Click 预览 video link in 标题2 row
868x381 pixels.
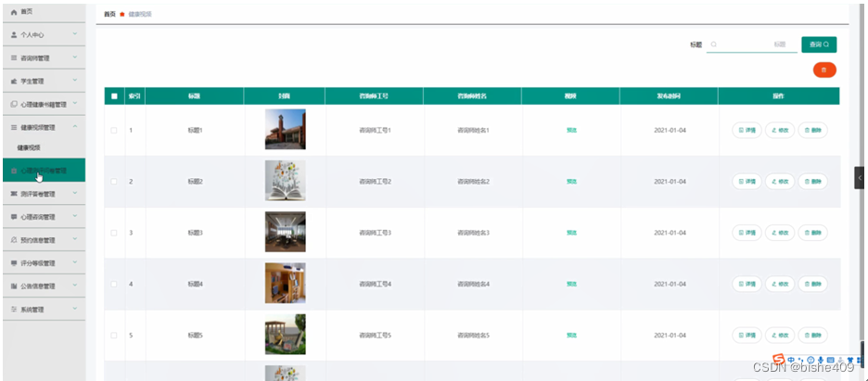(571, 182)
